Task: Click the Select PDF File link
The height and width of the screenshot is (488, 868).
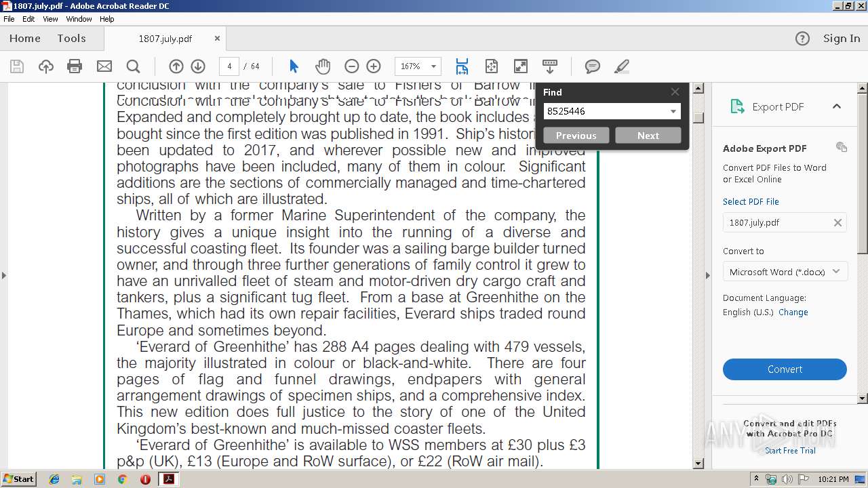Action: [751, 201]
